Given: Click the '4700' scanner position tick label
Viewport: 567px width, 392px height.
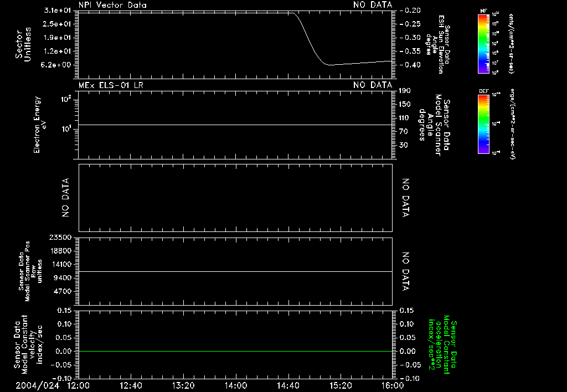Looking at the screenshot, I should [x=62, y=291].
